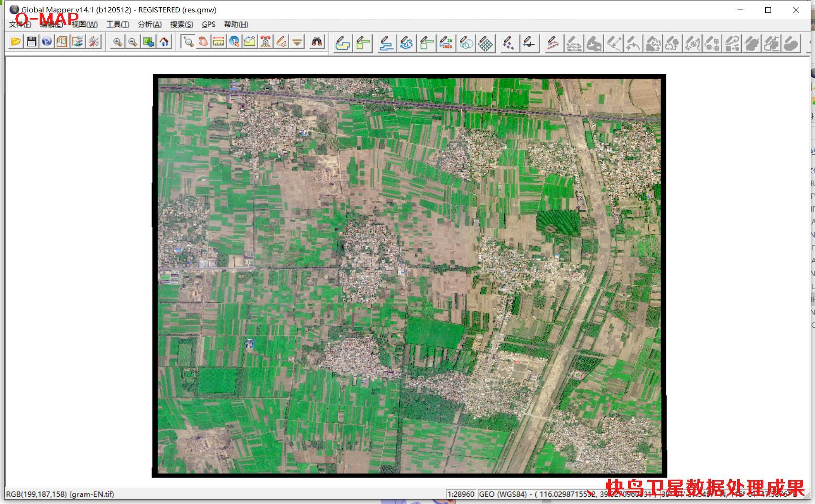Select the Feature Info tool
The width and height of the screenshot is (815, 504).
coord(234,42)
